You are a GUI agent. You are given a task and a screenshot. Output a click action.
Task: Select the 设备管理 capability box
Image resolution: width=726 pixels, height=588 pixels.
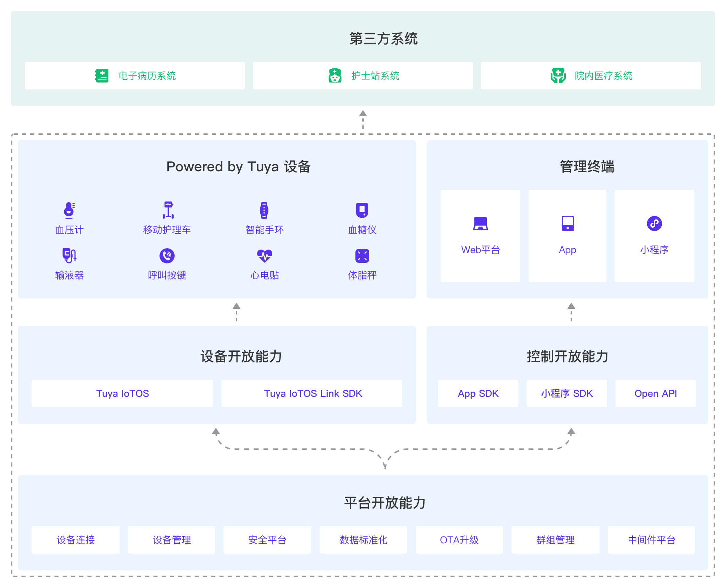click(x=172, y=540)
